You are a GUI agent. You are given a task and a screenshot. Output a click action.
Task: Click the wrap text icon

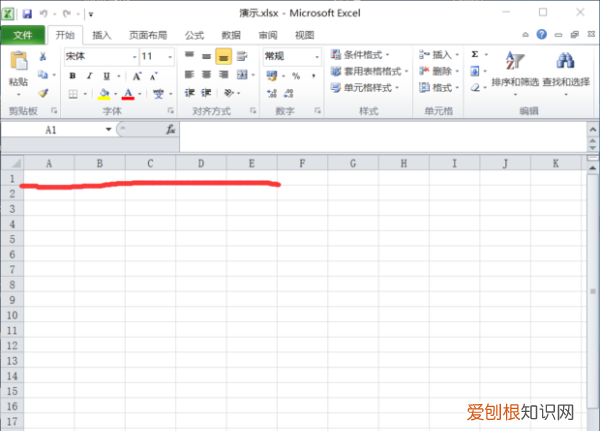242,57
